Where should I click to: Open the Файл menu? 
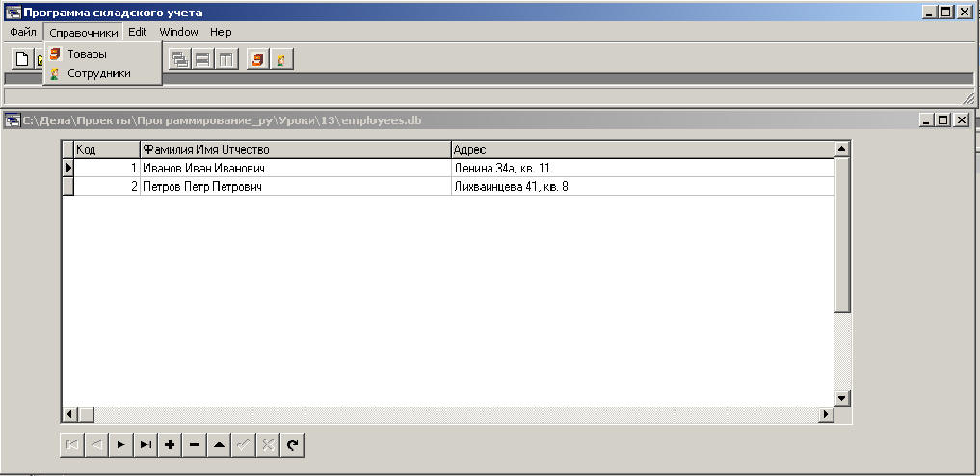pyautogui.click(x=23, y=32)
